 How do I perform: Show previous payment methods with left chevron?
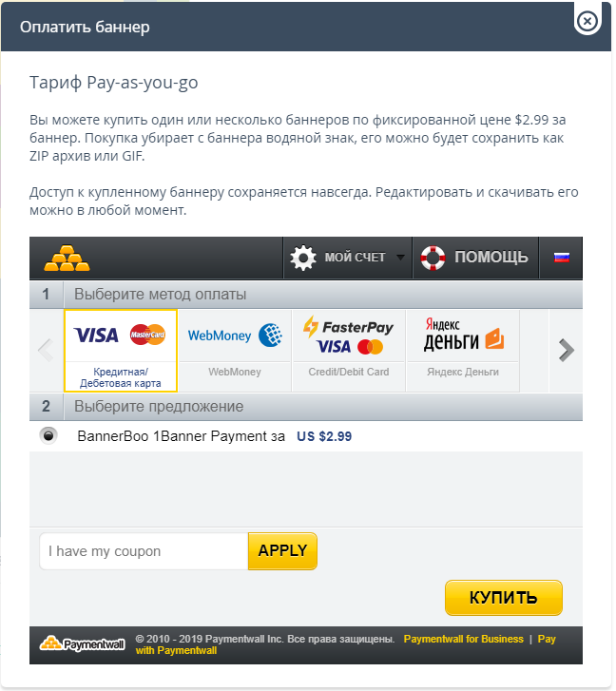[46, 351]
